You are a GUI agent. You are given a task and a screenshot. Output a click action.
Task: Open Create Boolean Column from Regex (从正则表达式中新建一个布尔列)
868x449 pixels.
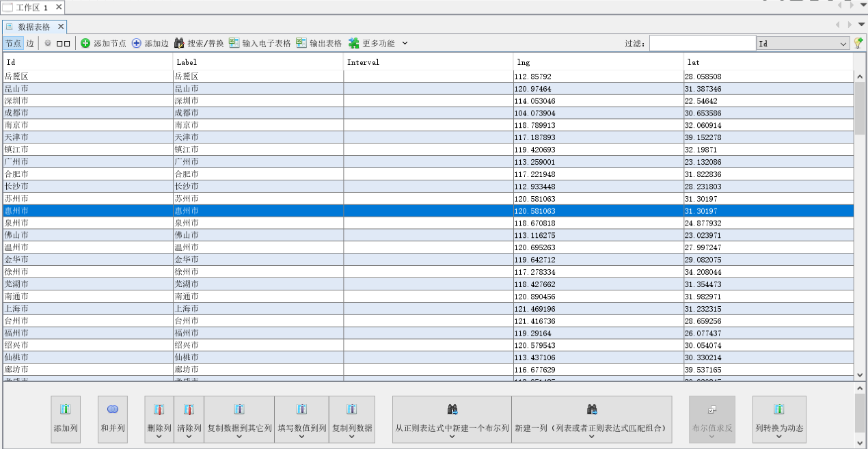coord(452,419)
